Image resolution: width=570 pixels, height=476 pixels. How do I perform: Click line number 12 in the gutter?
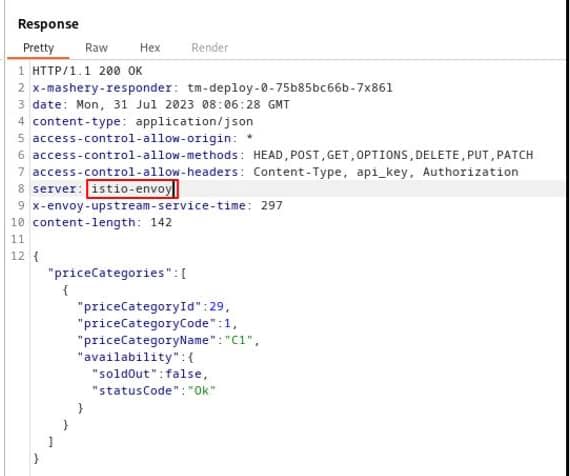coord(17,256)
